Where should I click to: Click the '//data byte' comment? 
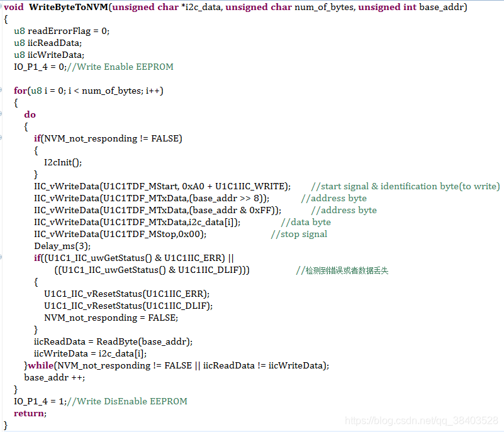(x=306, y=222)
